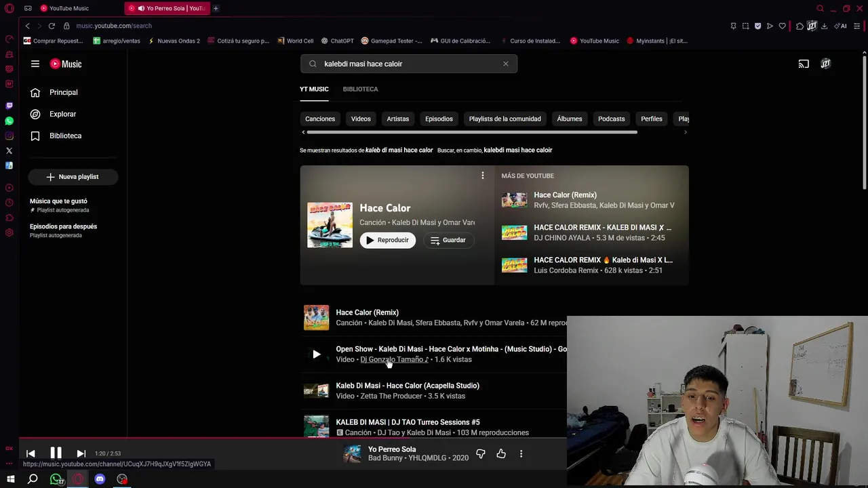Open browser easy setup menu icon
Viewport: 868px width, 488px height.
click(x=856, y=26)
